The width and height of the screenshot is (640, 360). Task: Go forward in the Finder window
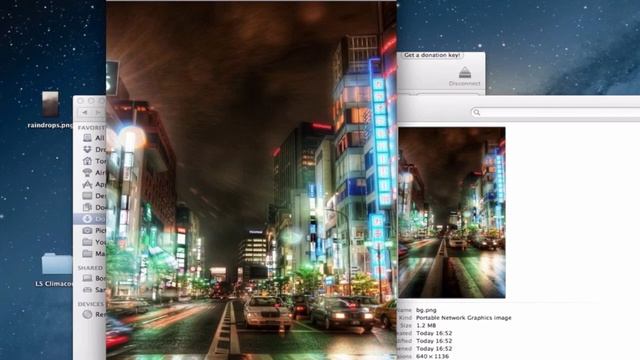tap(98, 112)
